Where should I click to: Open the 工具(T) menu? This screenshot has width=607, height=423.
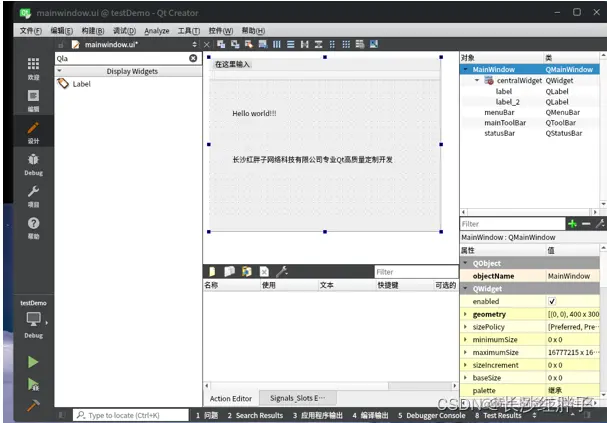tap(189, 31)
